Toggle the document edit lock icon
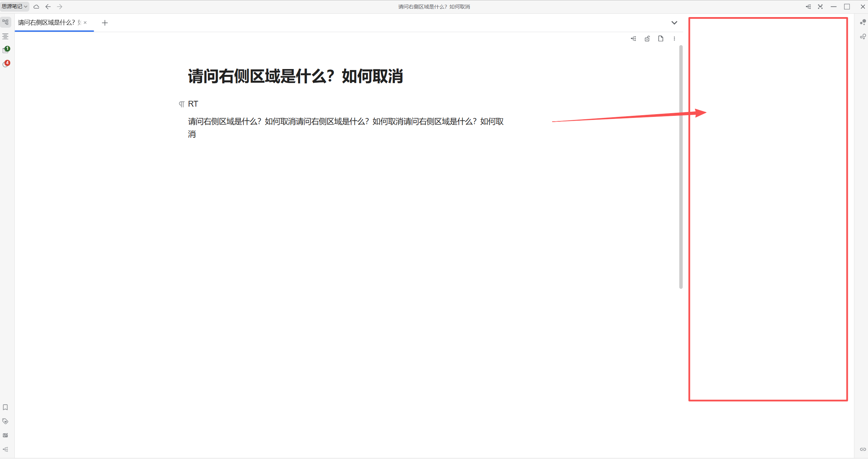The width and height of the screenshot is (868, 459). point(647,39)
